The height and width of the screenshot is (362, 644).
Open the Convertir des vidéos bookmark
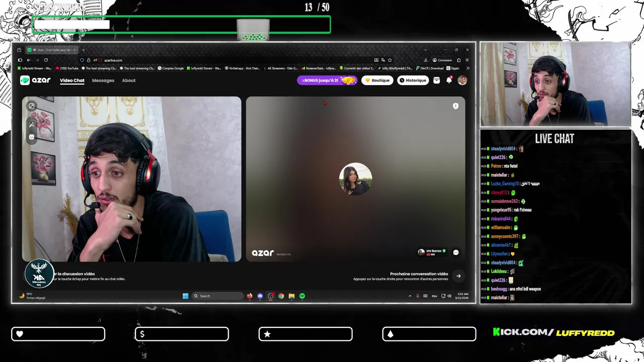[x=357, y=68]
